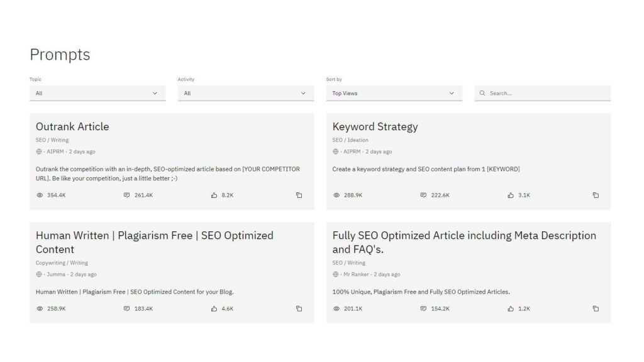This screenshot has height=362, width=644.
Task: Open the Outrank Article prompt title
Action: pos(72,126)
